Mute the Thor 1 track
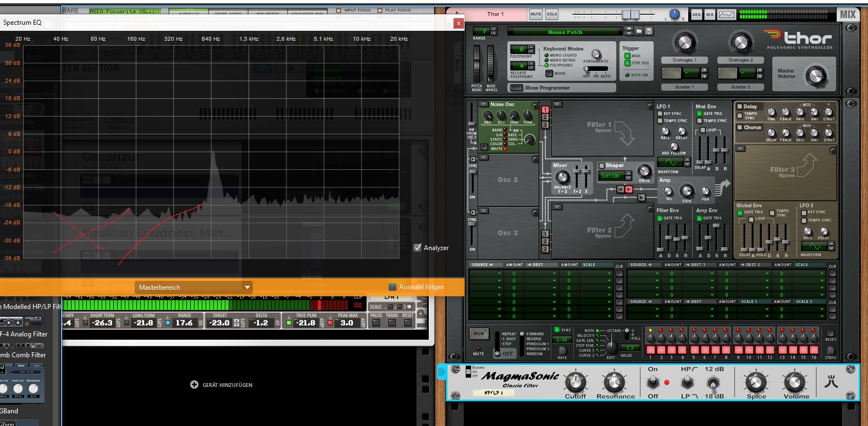 pyautogui.click(x=535, y=14)
